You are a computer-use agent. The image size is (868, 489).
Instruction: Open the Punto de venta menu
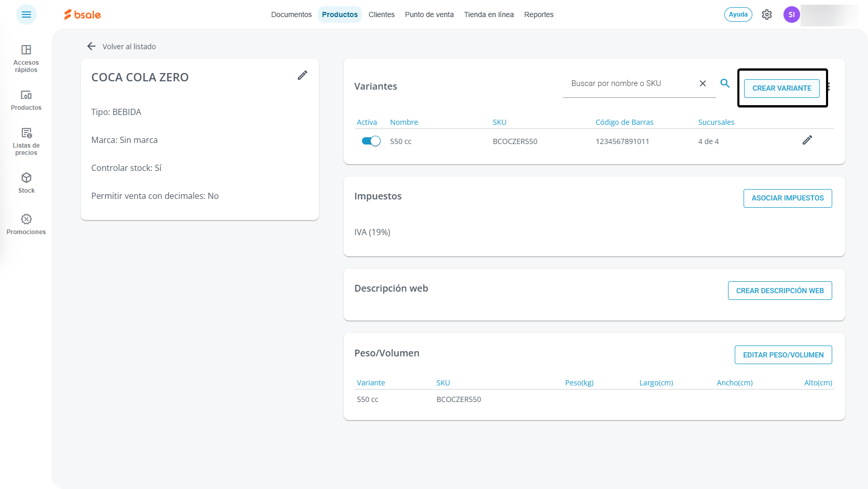(429, 15)
